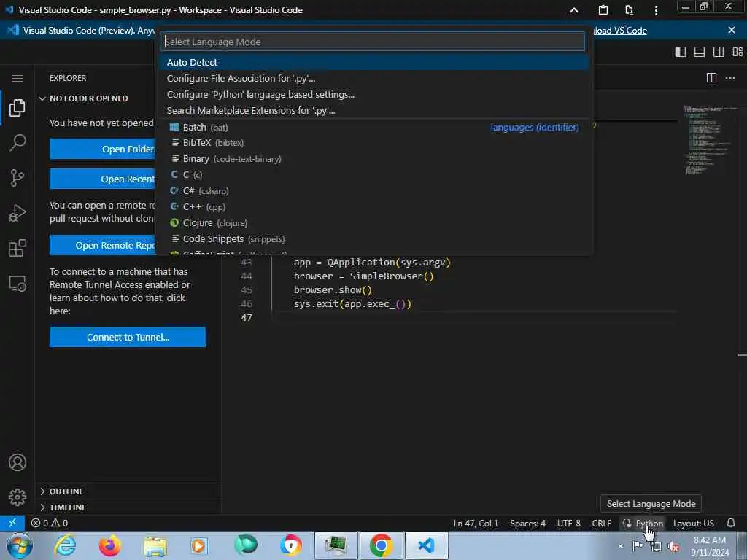Screen dimensions: 747x560
Task: Split the editor to the right
Action: pos(711,77)
